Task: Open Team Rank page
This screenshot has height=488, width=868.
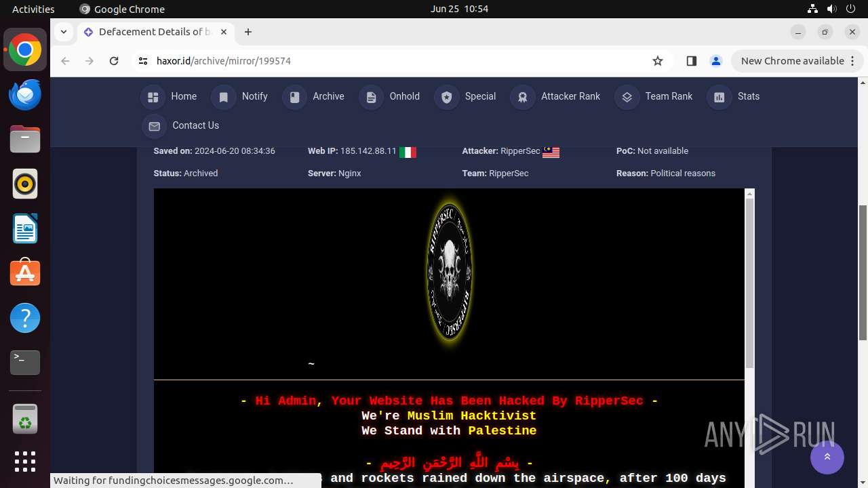Action: tap(669, 96)
